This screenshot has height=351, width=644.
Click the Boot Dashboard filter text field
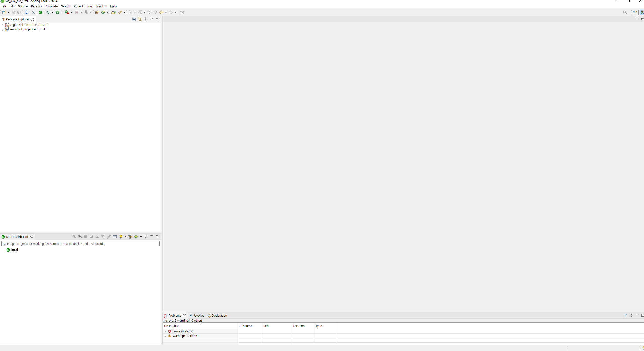[80, 244]
